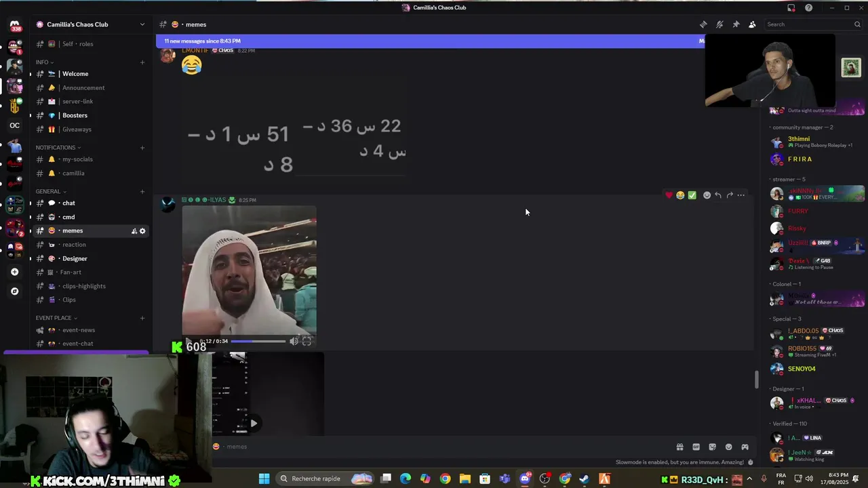The image size is (868, 488).
Task: Open the Giveaways channel
Action: click(x=91, y=129)
